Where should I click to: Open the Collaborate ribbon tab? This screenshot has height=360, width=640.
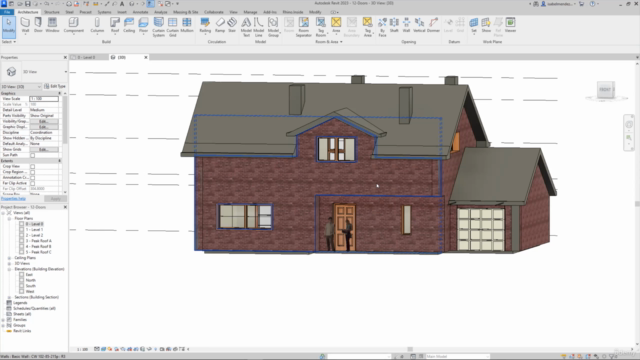[x=213, y=12]
